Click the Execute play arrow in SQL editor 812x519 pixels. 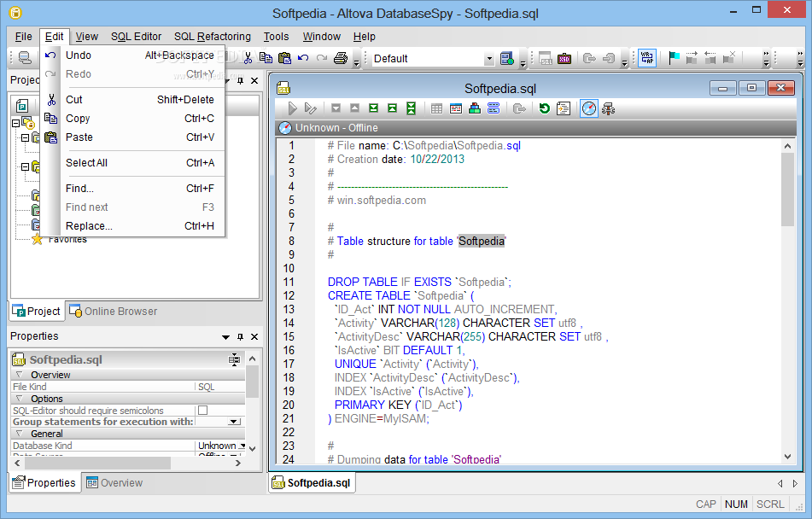click(292, 108)
